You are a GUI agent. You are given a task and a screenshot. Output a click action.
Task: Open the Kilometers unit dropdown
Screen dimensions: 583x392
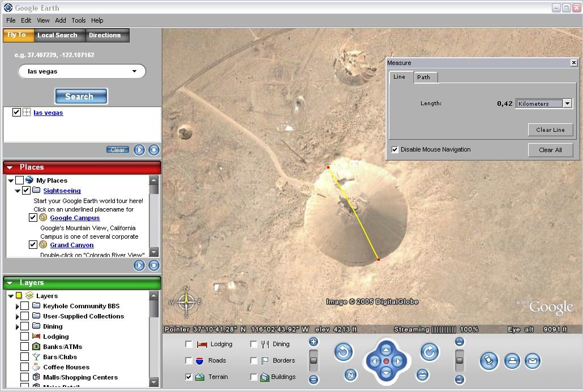pos(567,104)
